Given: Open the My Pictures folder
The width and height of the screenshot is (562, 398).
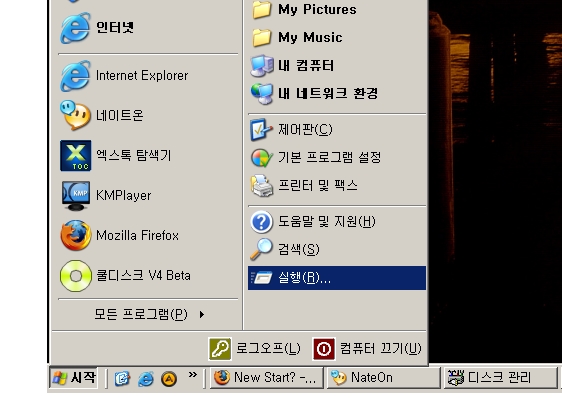Looking at the screenshot, I should click(337, 9).
